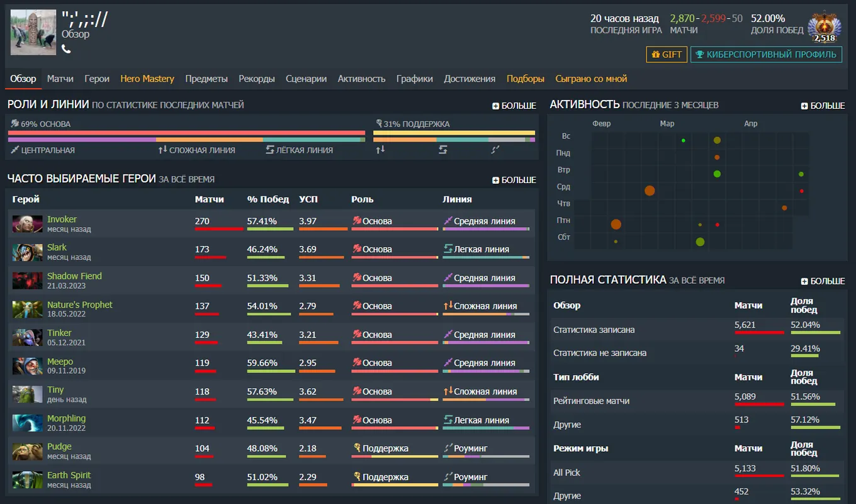Click the phone icon under Обзор
Viewport: 856px width, 504px height.
(x=66, y=49)
